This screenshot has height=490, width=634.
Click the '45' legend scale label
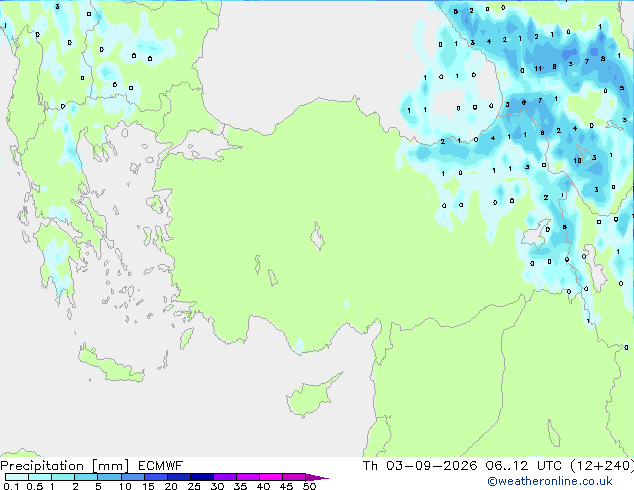(286, 486)
